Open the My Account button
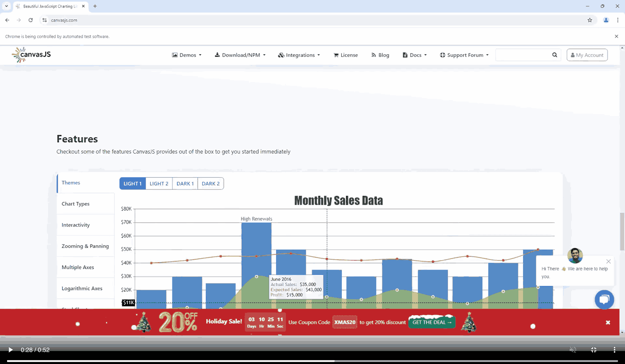Viewport: 625px width, 364px height. [x=587, y=55]
